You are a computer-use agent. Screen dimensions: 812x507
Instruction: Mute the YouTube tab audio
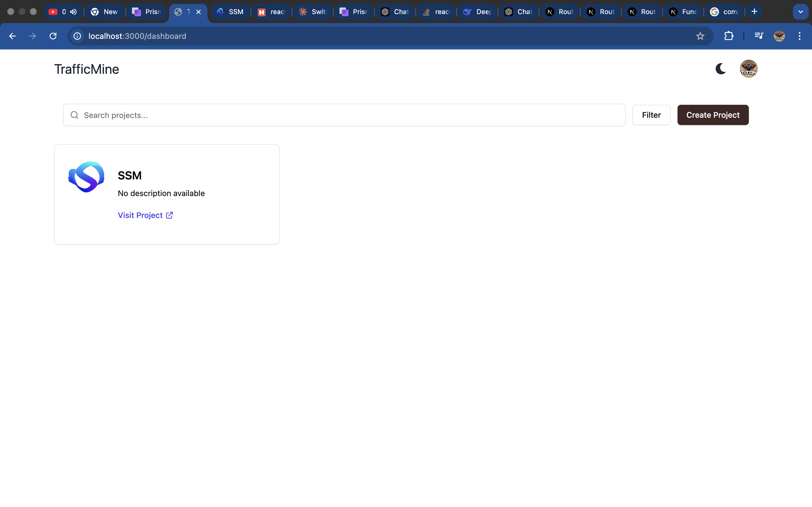[x=74, y=12]
